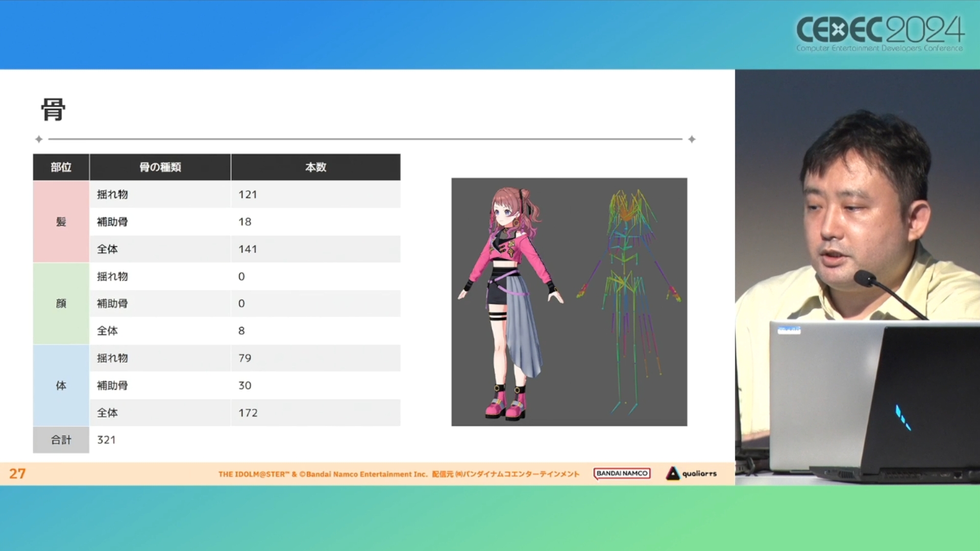Click the slide page number 27
980x551 pixels.
17,473
